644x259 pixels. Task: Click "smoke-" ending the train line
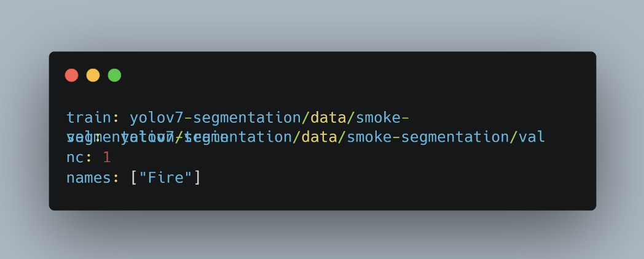pos(382,118)
